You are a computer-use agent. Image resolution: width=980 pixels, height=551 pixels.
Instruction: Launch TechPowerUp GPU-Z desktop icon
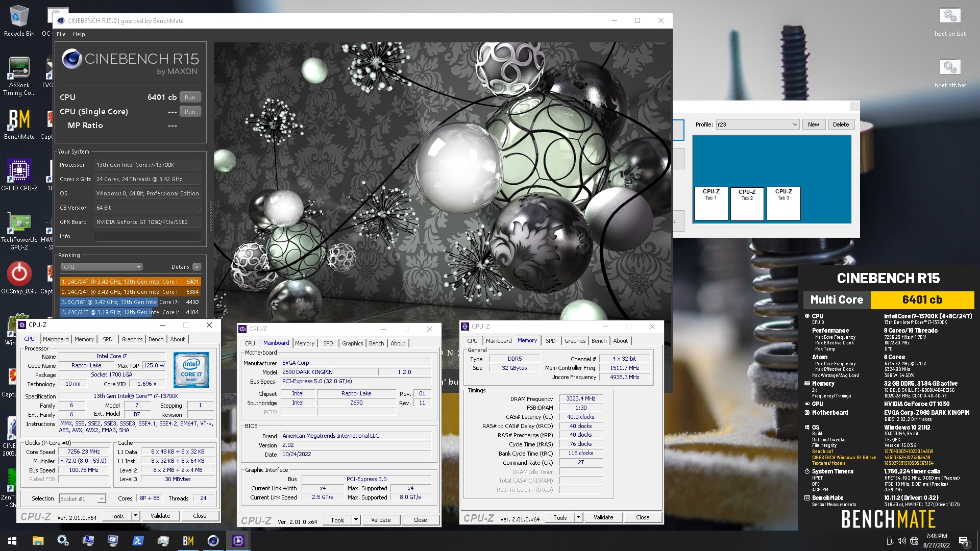(19, 231)
